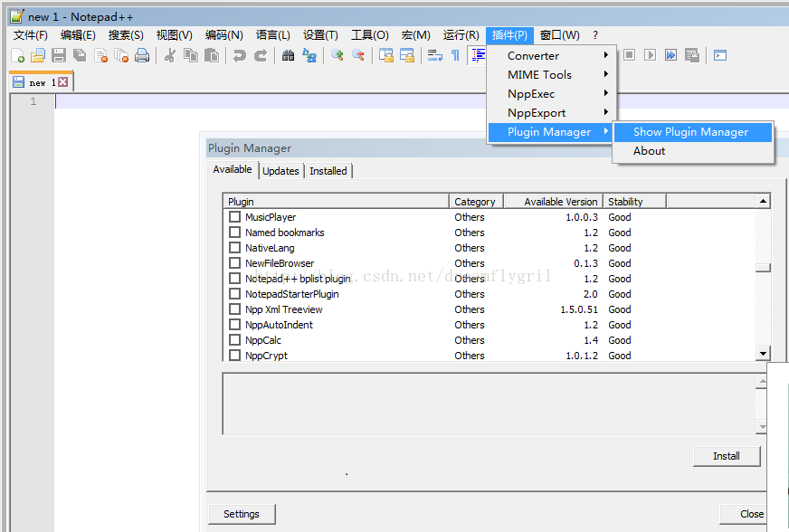
Task: Click the New file toolbar icon
Action: 17,55
